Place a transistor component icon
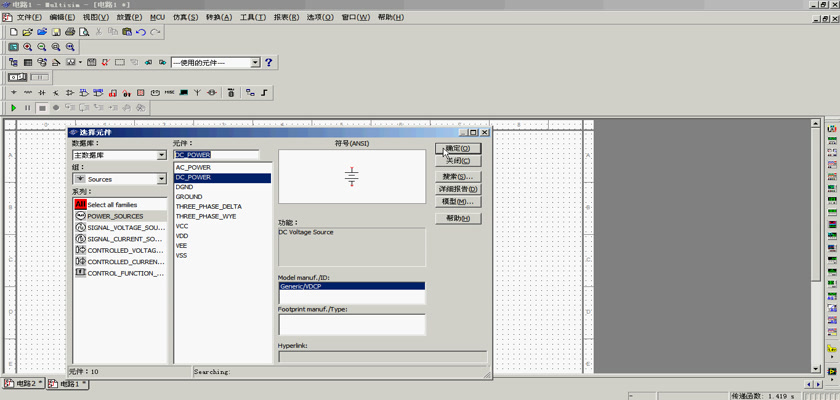Viewport: 840px width, 400px height. coord(56,93)
